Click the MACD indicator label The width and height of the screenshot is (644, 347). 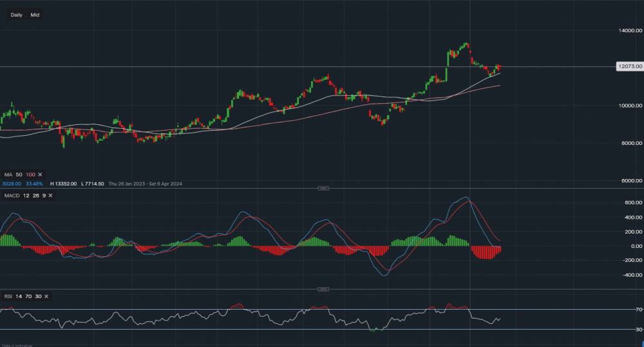coord(11,195)
